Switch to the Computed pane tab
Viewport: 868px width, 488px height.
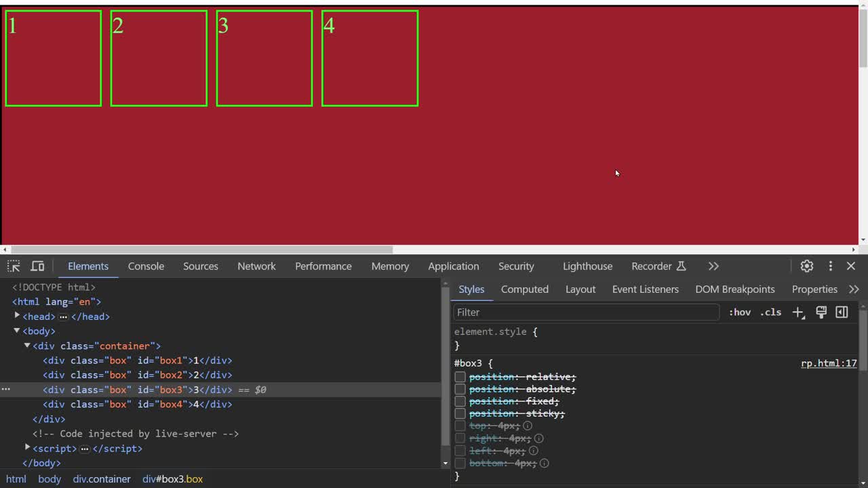pyautogui.click(x=525, y=289)
